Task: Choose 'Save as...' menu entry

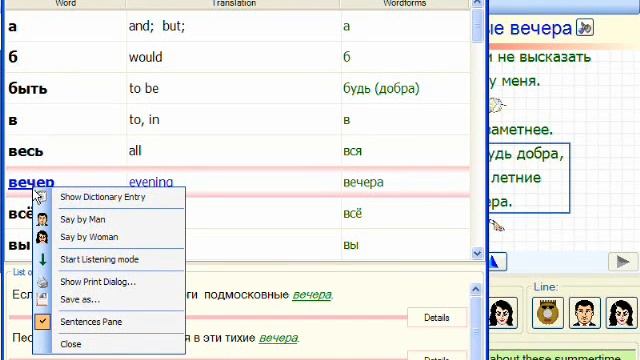Action: tap(80, 300)
